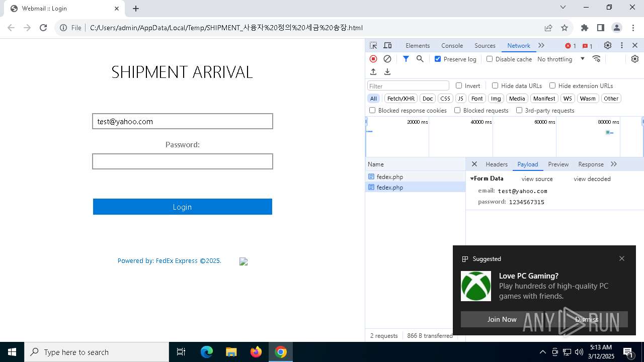Filter requests by JS type

pyautogui.click(x=461, y=99)
